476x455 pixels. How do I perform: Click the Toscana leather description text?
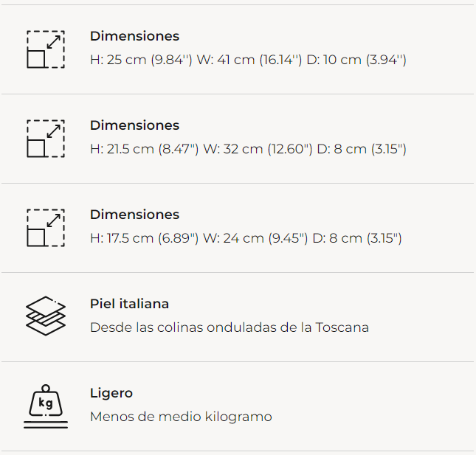point(229,327)
